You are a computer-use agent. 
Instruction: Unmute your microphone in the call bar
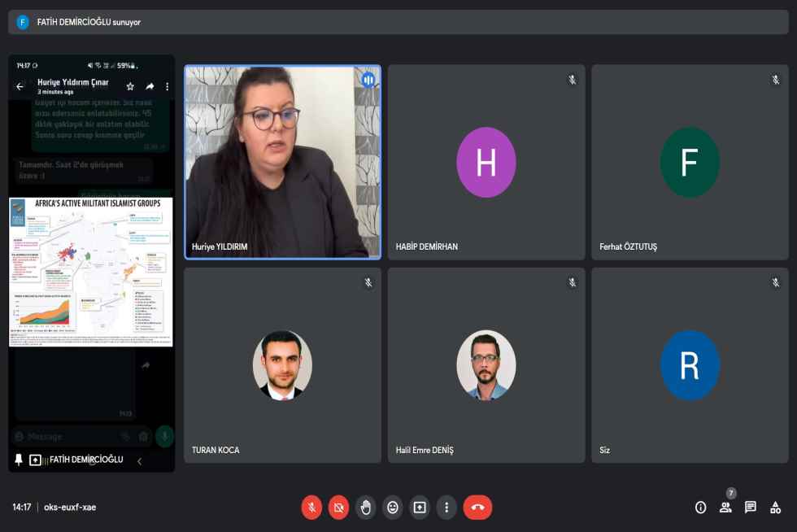[x=311, y=508]
